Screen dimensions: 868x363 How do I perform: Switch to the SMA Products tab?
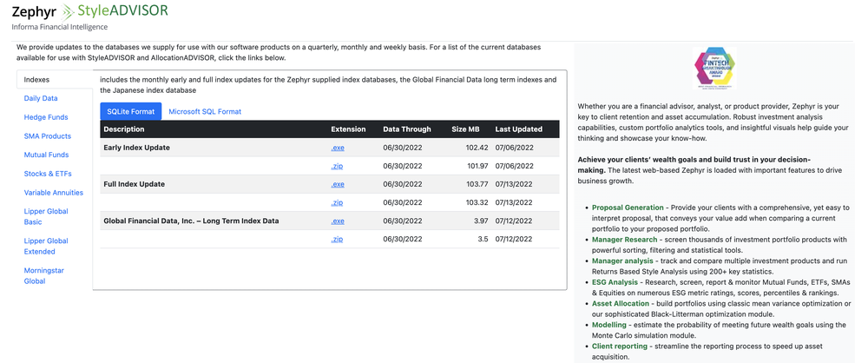[48, 135]
